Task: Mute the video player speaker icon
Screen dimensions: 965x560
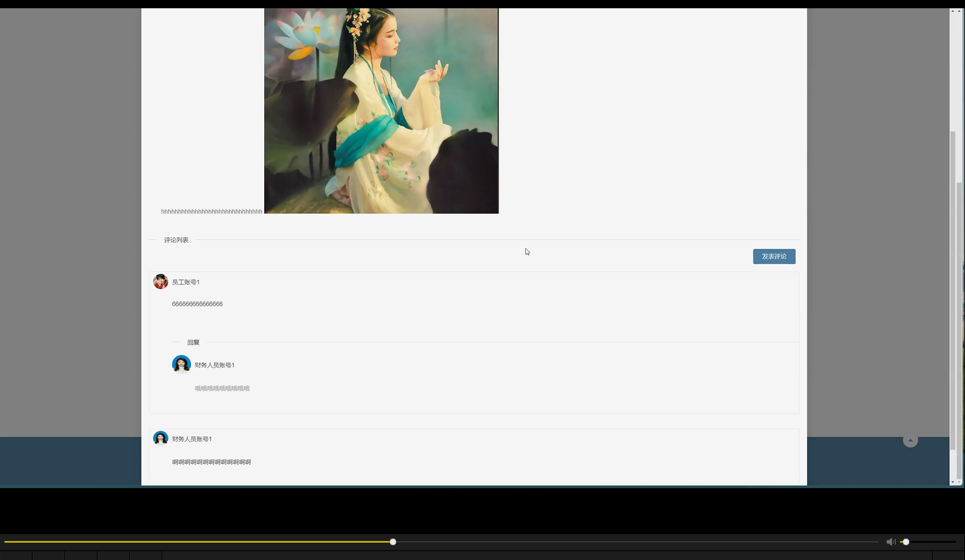Action: pos(891,542)
